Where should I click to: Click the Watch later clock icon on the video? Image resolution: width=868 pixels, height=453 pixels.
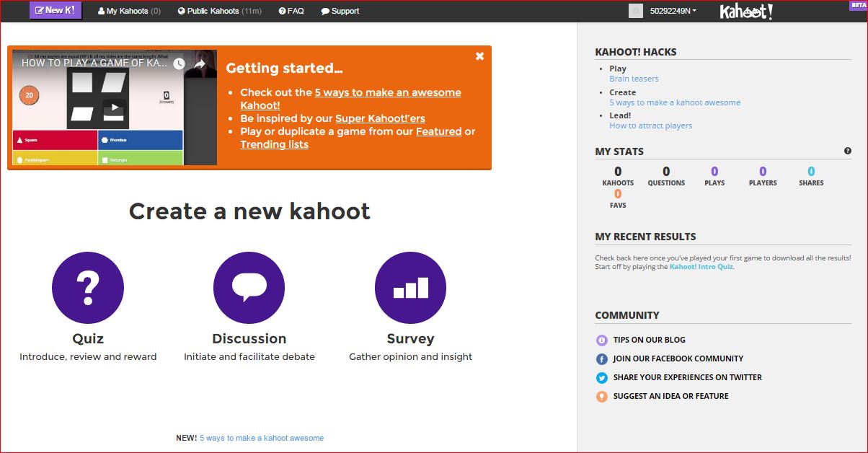179,63
